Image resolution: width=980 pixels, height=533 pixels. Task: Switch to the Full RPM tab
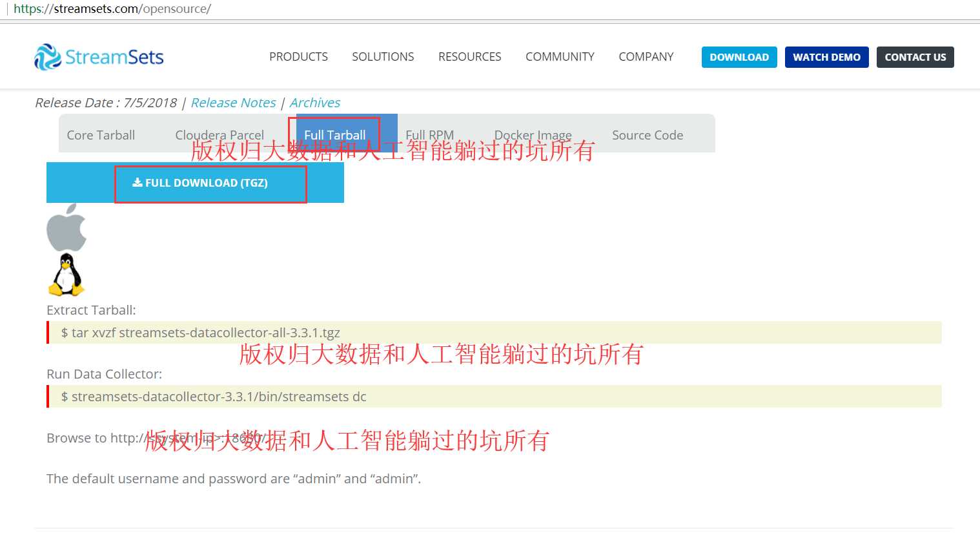[429, 135]
